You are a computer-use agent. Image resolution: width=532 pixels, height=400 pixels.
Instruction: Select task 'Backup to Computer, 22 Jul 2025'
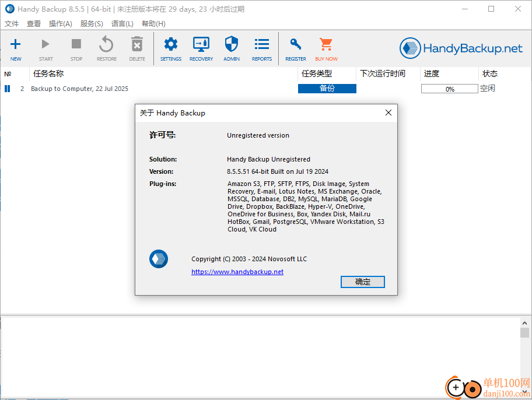point(79,89)
